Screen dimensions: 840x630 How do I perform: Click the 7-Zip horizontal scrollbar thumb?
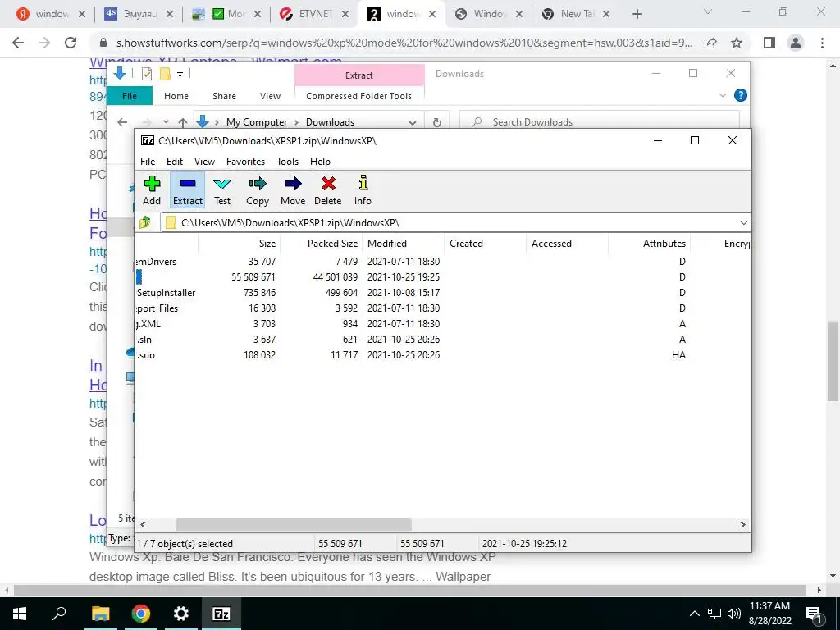pos(294,524)
